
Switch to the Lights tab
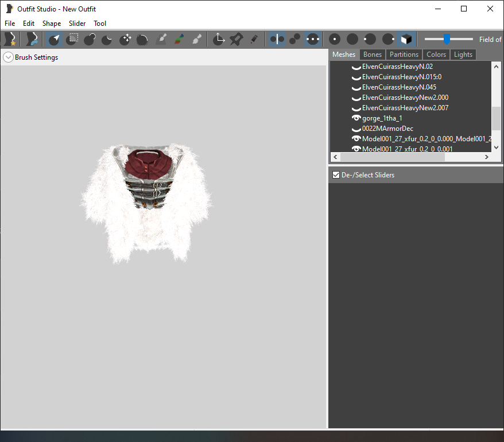click(x=463, y=55)
